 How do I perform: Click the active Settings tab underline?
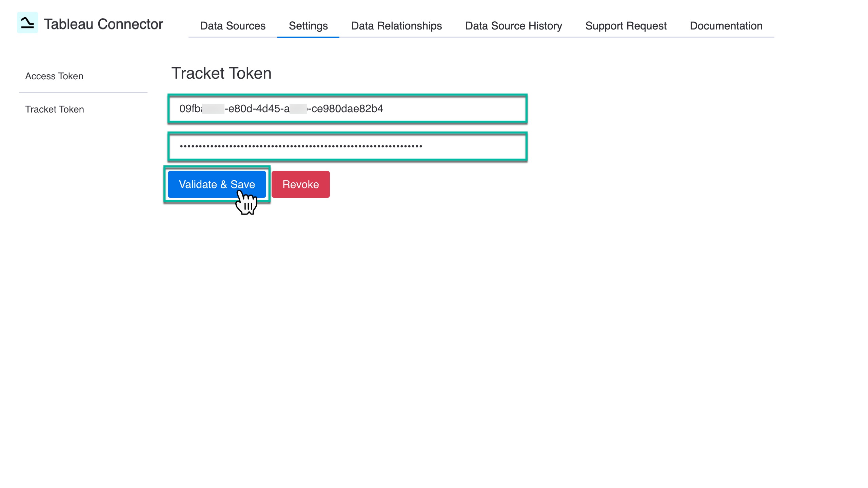click(x=308, y=38)
